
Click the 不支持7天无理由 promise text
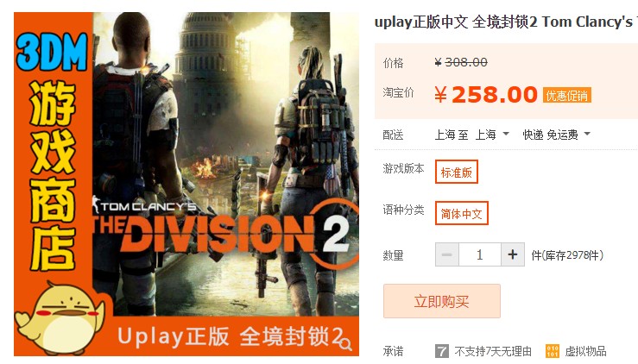(x=493, y=351)
